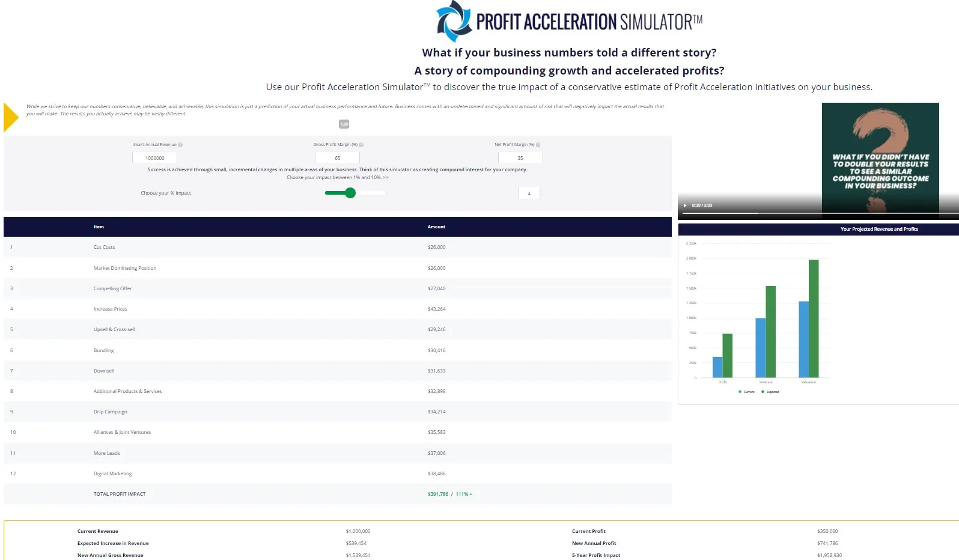Click the Annual Revenue field showing 1000000
Viewport: 959px width, 560px height.
[x=154, y=158]
